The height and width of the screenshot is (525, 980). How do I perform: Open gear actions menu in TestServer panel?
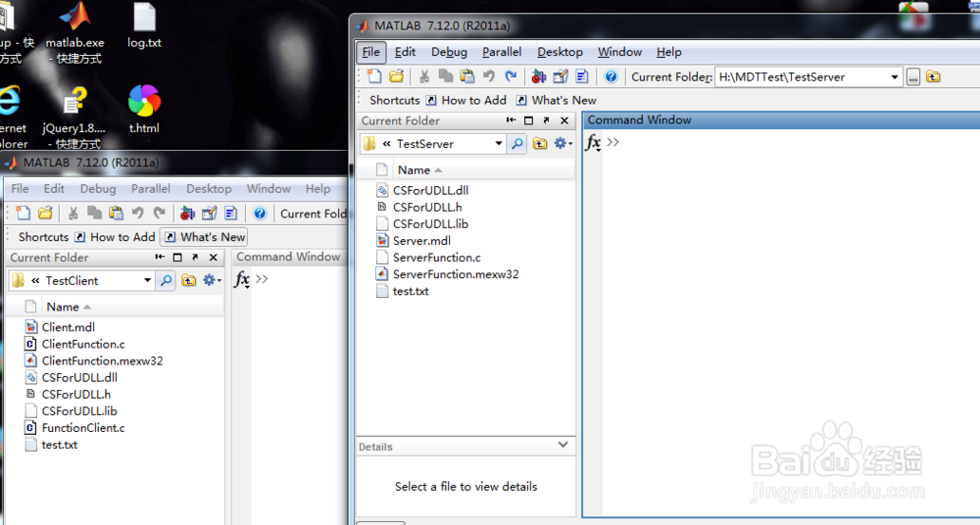pos(562,144)
